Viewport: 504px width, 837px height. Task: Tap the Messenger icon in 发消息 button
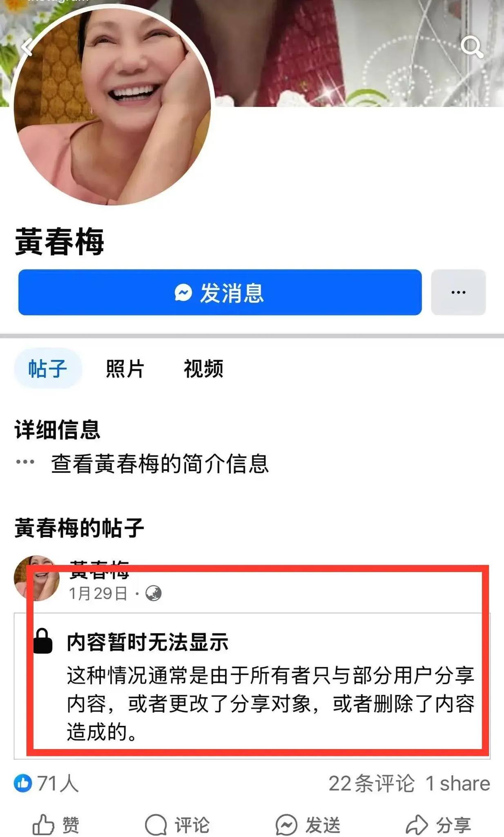183,293
